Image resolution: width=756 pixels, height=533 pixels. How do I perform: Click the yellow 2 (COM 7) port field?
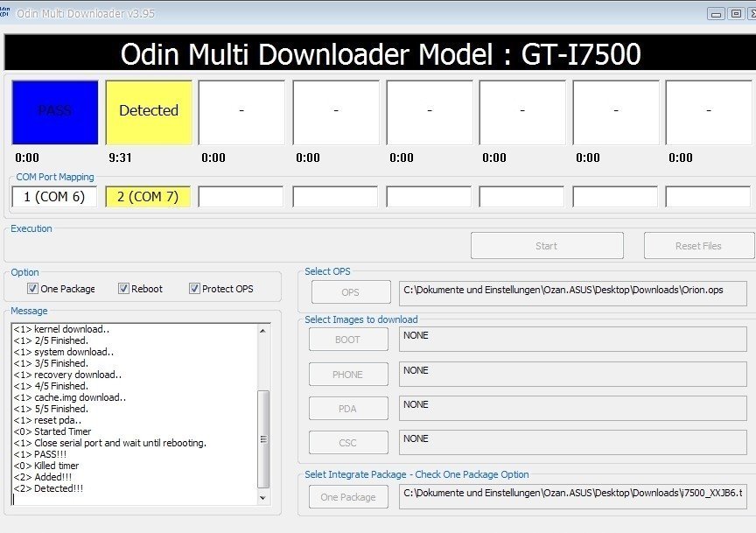(148, 197)
